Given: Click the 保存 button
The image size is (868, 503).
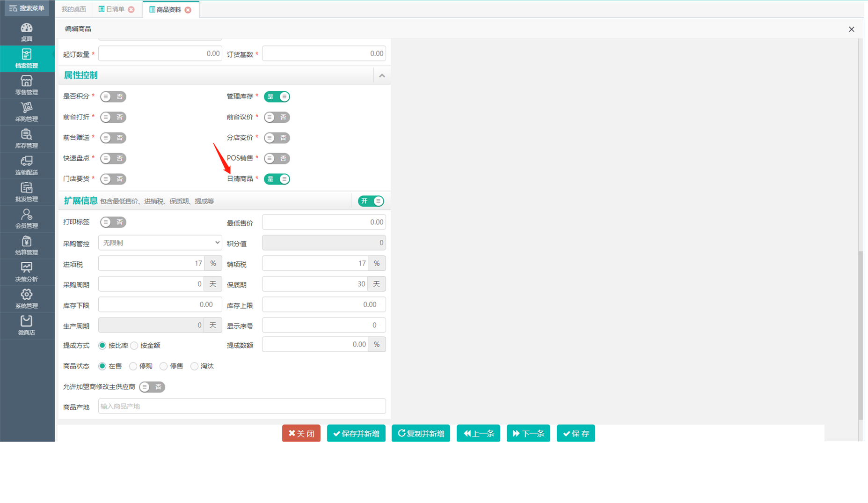Looking at the screenshot, I should click(x=576, y=433).
